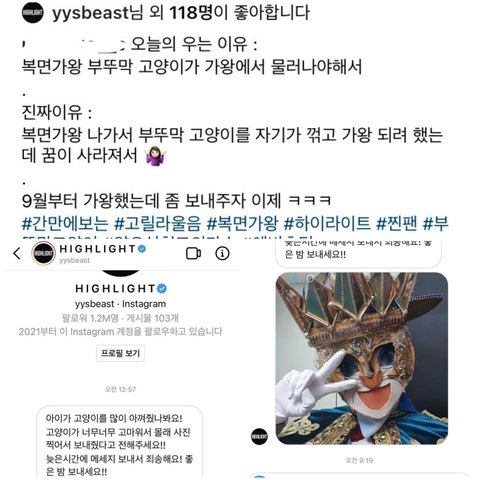Tap the HIGHLIGHT name in chat header
Image resolution: width=480 pixels, height=480 pixels.
tap(97, 249)
